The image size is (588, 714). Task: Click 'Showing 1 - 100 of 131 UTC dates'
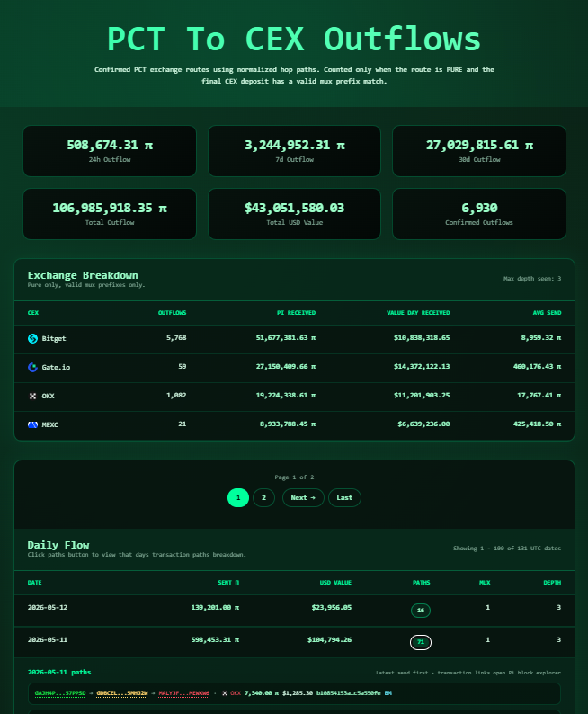[x=507, y=549]
